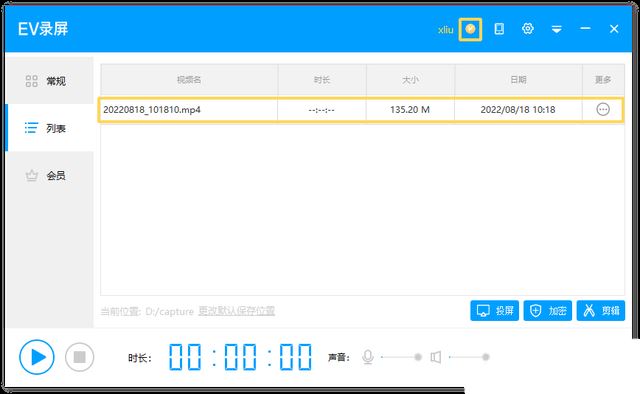The height and width of the screenshot is (394, 640).
Task: Click the 更改默认保存位置 link
Action: pyautogui.click(x=236, y=311)
